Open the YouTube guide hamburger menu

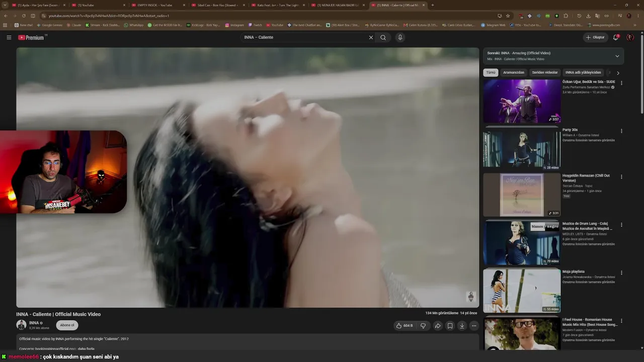tap(9, 37)
